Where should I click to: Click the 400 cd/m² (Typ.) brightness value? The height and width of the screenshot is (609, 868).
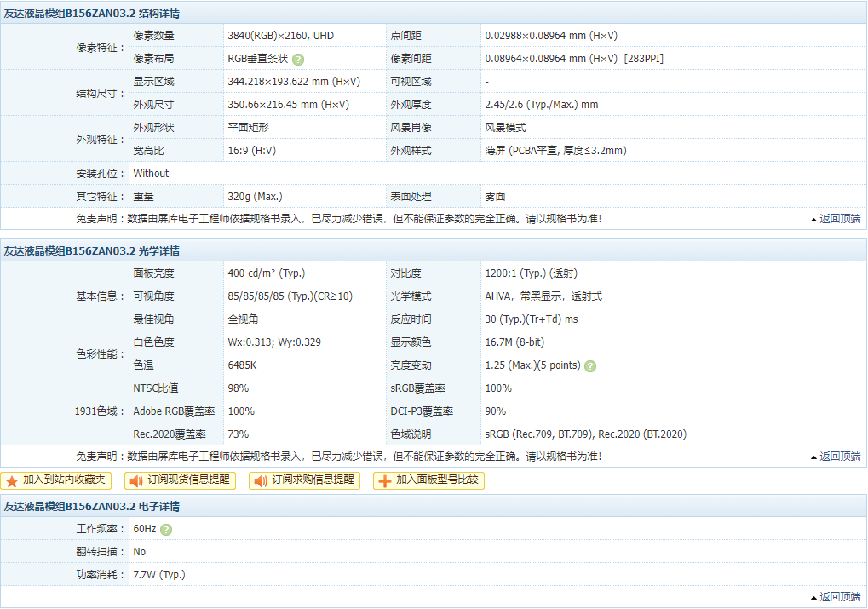pyautogui.click(x=267, y=273)
